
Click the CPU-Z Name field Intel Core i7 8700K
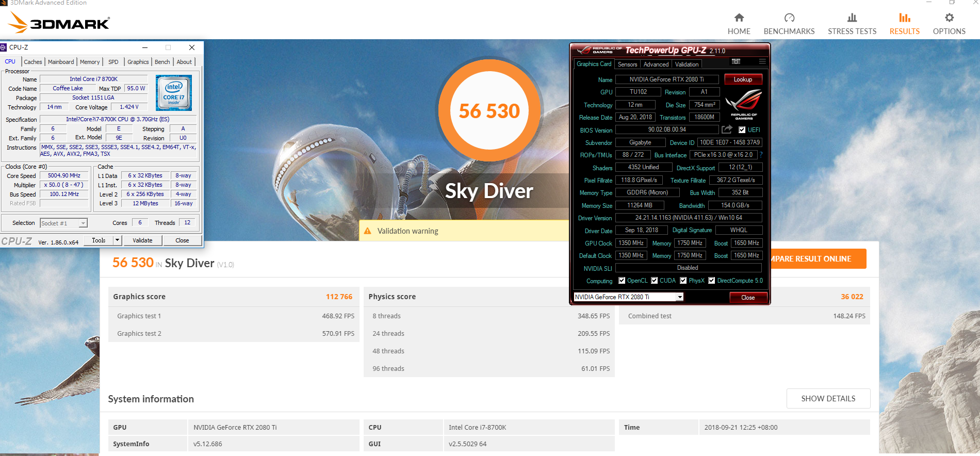tap(93, 79)
